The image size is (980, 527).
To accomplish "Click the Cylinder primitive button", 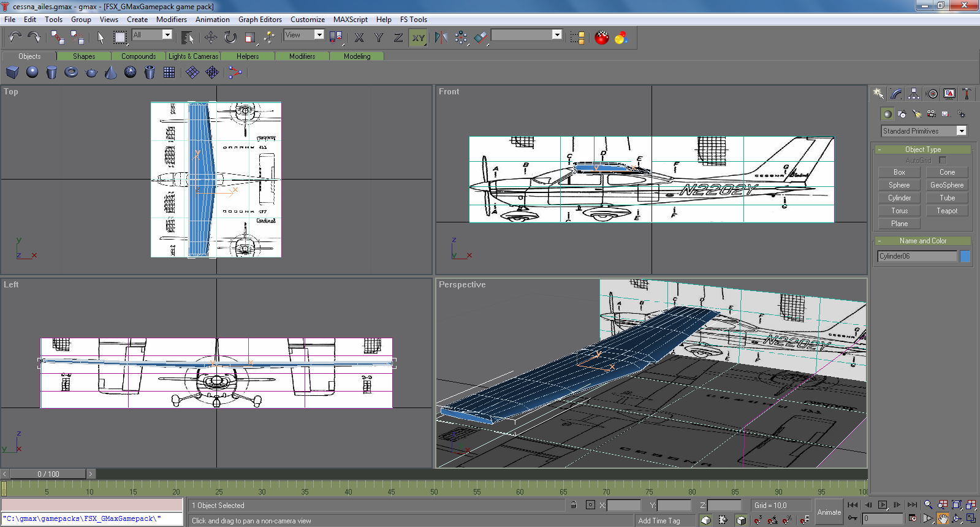I will pyautogui.click(x=899, y=198).
